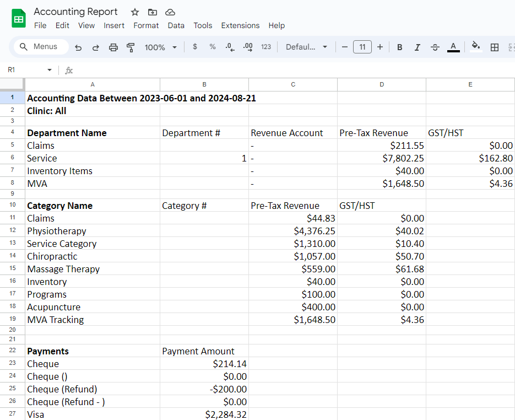515x420 pixels.
Task: Rename the Accounting Report title
Action: pos(75,12)
